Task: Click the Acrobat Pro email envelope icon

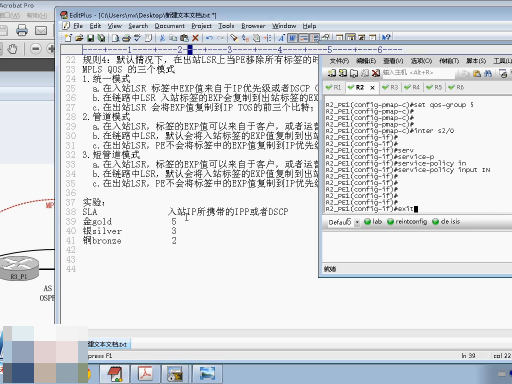Action: [x=41, y=31]
